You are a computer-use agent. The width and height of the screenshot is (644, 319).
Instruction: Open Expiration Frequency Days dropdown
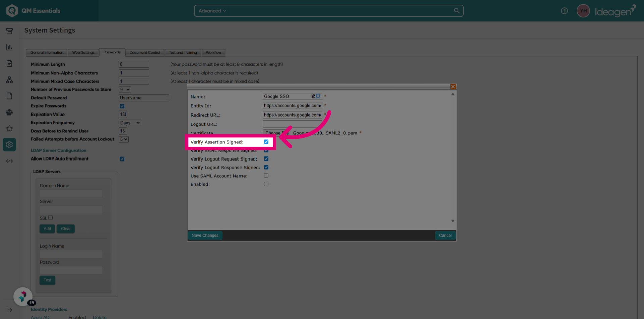(x=130, y=123)
